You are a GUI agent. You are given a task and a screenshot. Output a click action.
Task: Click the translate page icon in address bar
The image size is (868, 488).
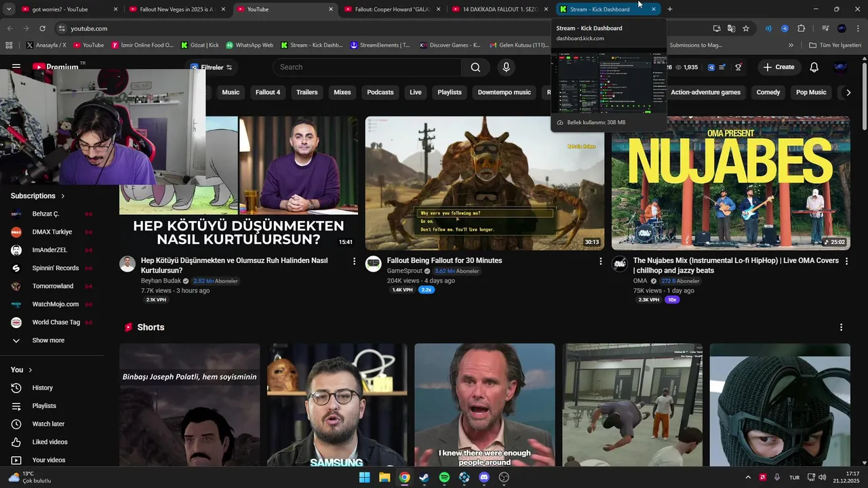coord(731,28)
